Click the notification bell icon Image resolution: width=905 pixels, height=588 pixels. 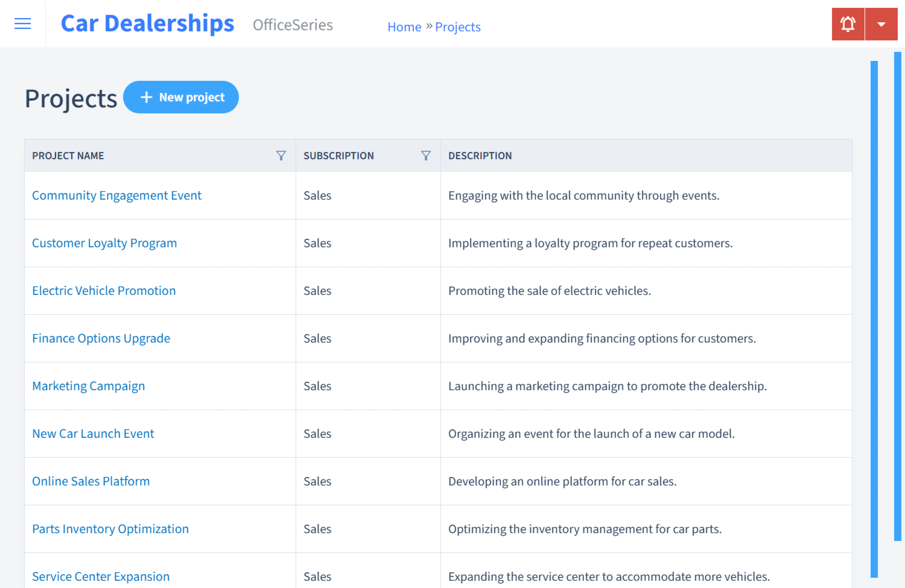click(848, 24)
